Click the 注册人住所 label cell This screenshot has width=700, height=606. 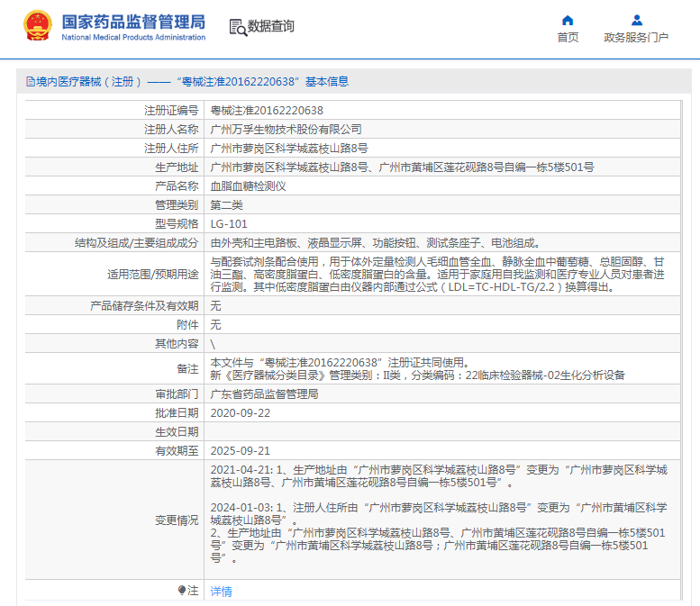[114, 149]
